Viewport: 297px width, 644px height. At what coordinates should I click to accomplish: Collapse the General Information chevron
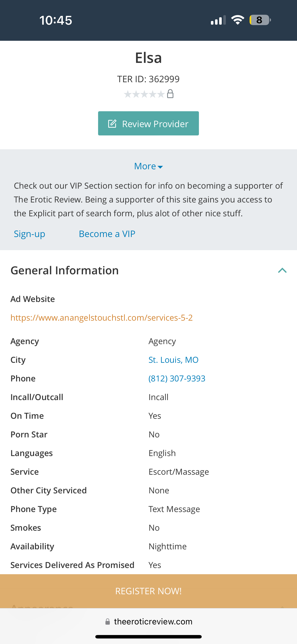click(282, 270)
